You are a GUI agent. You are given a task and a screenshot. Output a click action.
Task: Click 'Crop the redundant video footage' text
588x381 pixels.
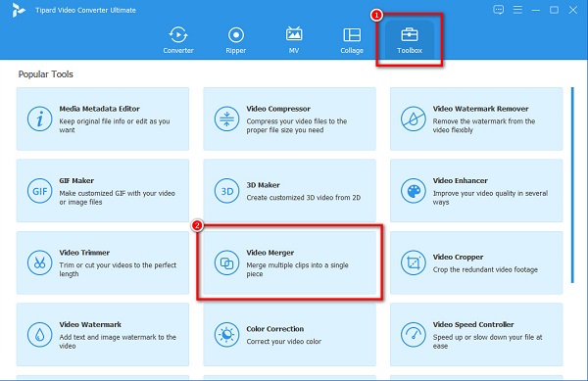click(485, 269)
